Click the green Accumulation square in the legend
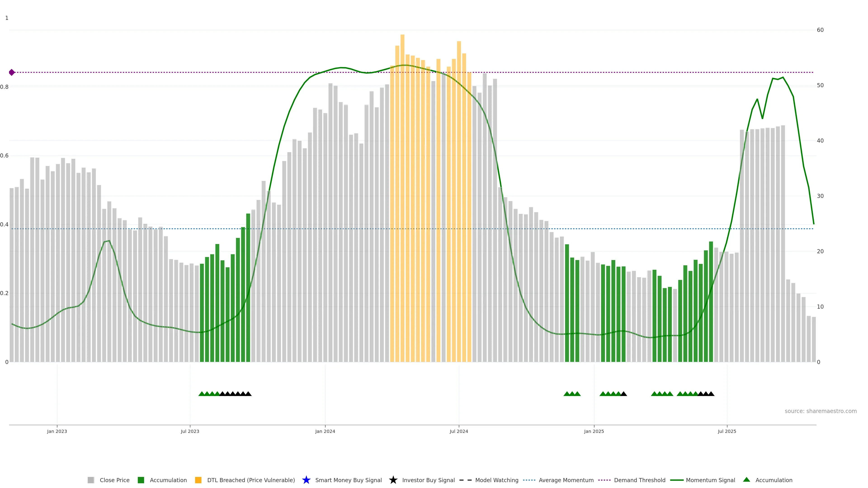The width and height of the screenshot is (868, 488). [141, 480]
